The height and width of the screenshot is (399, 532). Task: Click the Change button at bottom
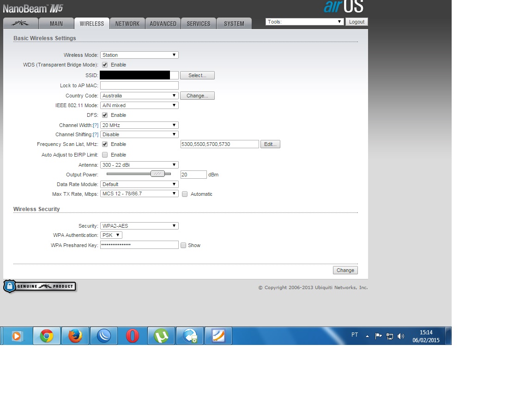point(345,270)
